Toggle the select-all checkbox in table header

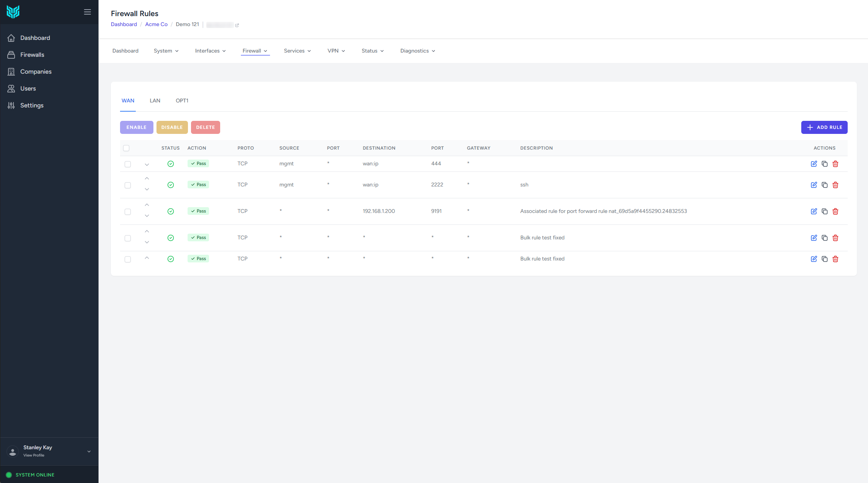[126, 148]
